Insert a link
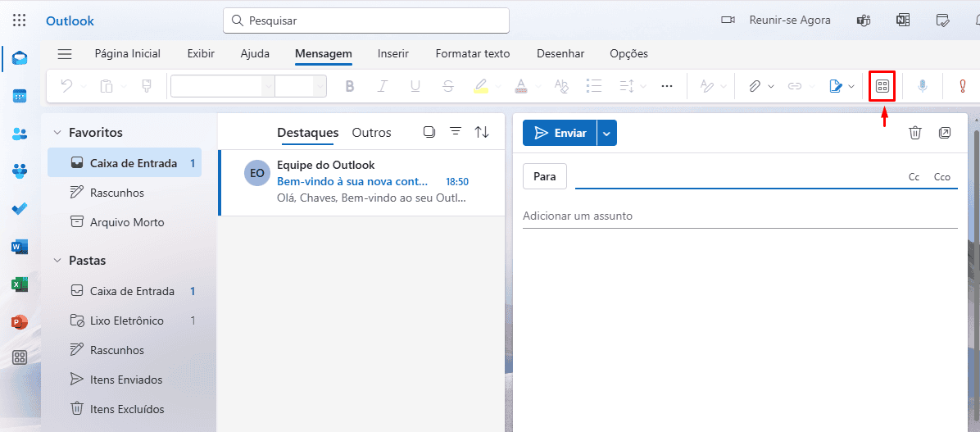 click(794, 86)
